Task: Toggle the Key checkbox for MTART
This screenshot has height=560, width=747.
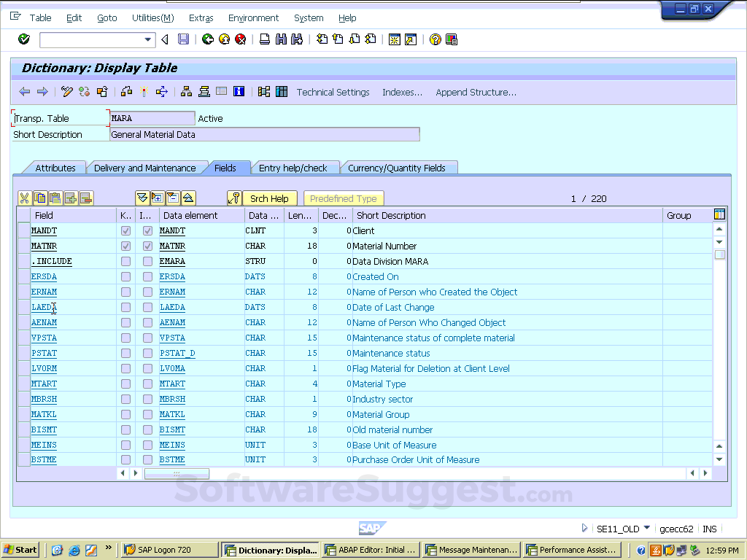Action: tap(125, 384)
